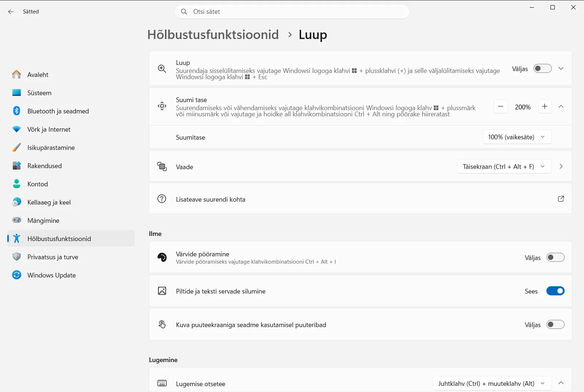Click the Mängimine gamepad icon
This screenshot has width=584, height=392.
(16, 220)
